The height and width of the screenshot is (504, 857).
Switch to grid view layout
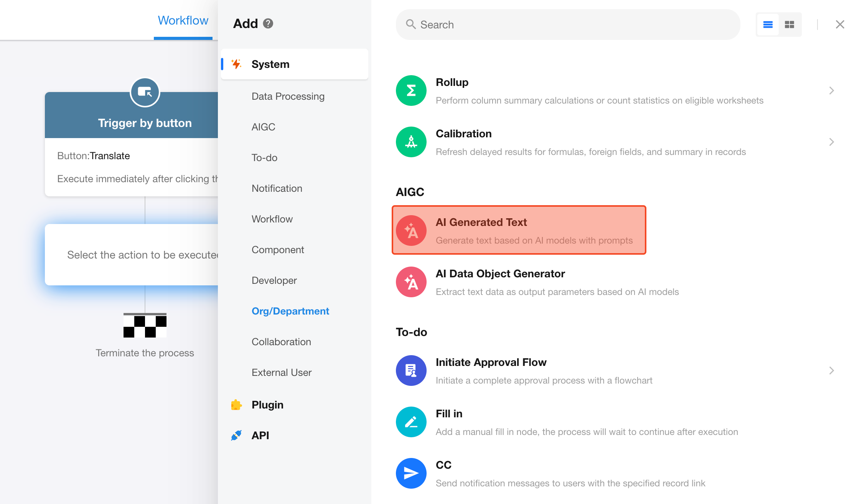coord(789,25)
